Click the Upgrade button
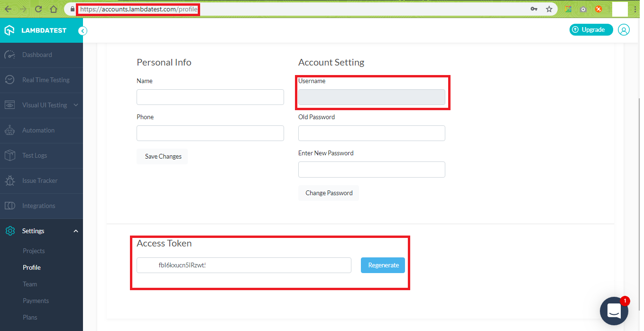The image size is (644, 331). pos(591,30)
